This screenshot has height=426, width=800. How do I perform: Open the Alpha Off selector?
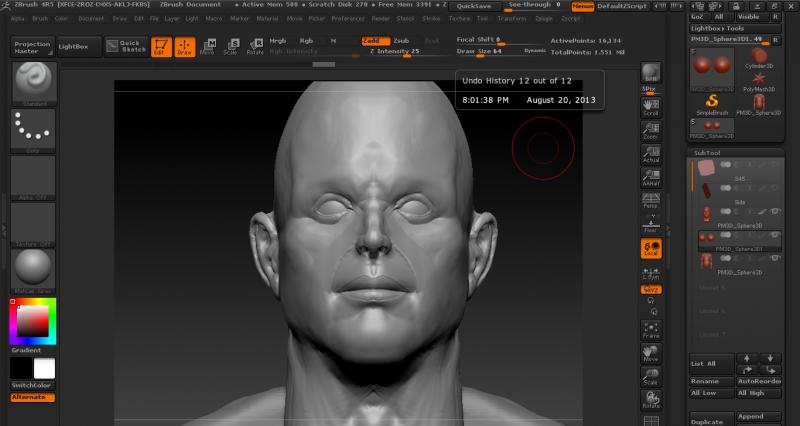click(x=33, y=178)
